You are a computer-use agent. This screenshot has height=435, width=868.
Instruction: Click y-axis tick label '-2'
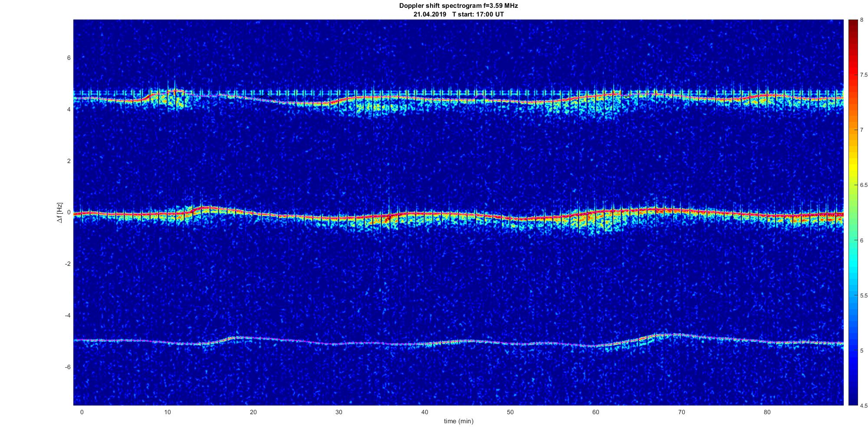click(68, 264)
